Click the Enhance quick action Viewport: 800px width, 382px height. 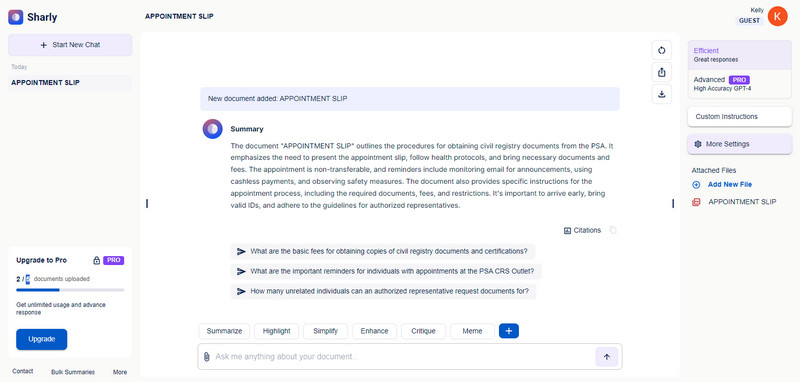pos(374,331)
